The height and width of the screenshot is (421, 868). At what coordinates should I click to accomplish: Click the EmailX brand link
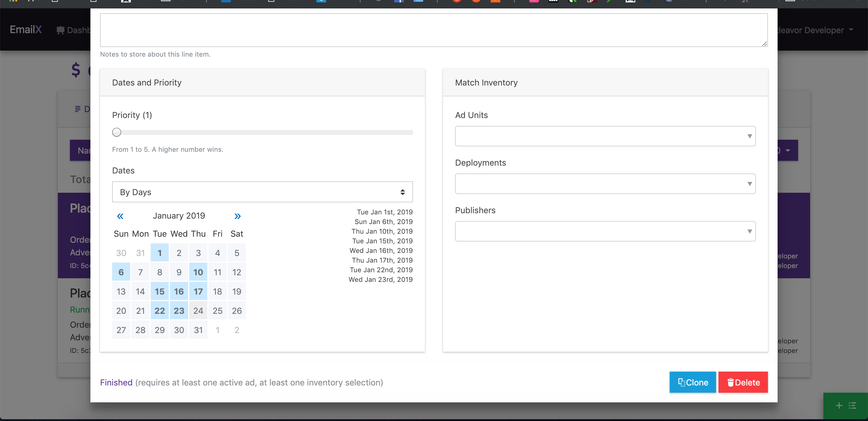pyautogui.click(x=26, y=30)
